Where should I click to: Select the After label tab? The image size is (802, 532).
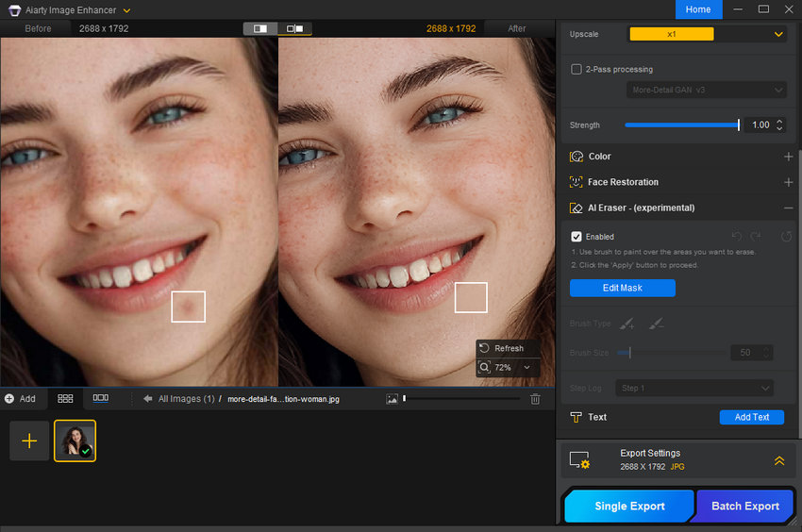[517, 28]
